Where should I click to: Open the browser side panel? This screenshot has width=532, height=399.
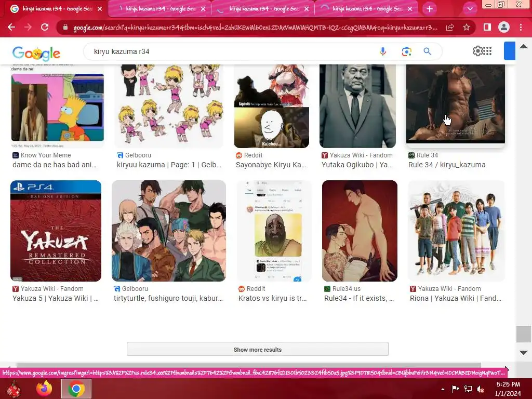click(487, 27)
